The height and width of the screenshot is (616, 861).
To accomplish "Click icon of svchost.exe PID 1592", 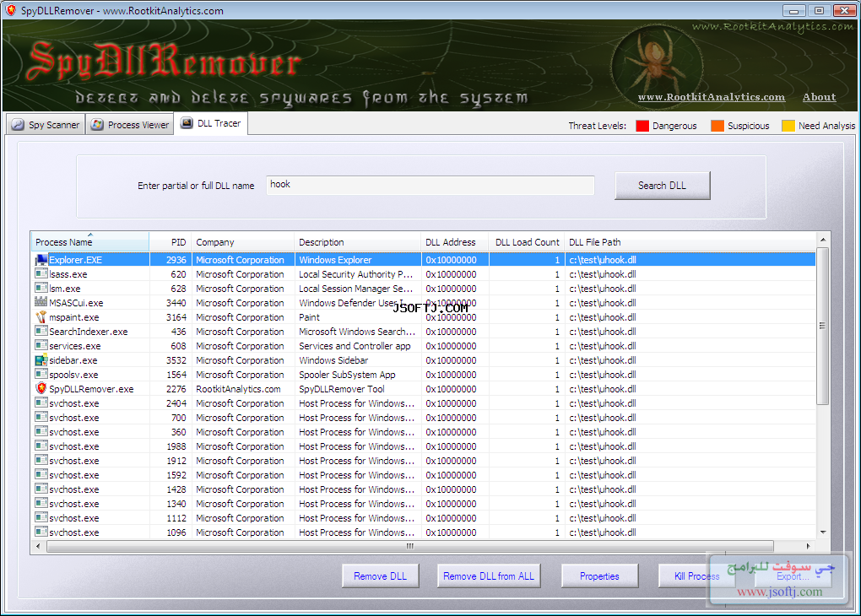I will pos(41,474).
